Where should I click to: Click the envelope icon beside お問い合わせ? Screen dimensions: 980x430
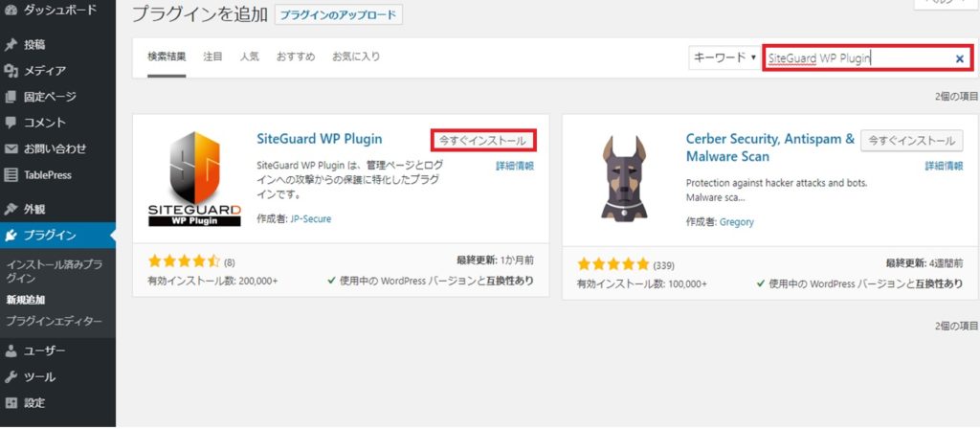pyautogui.click(x=11, y=148)
